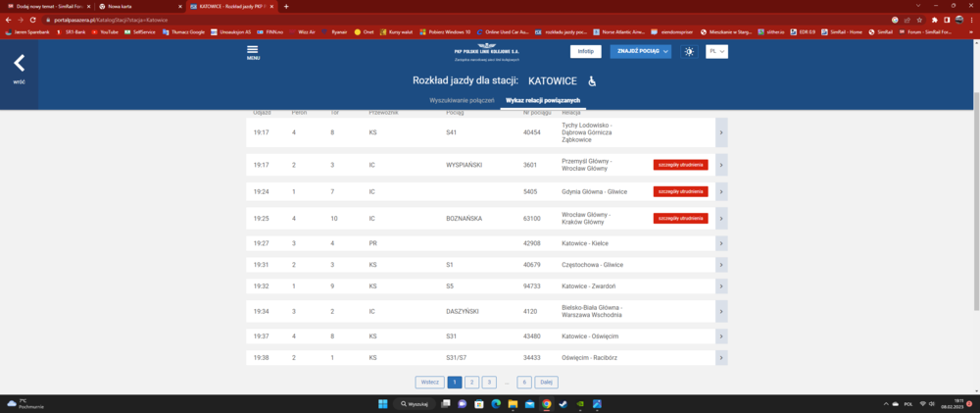This screenshot has height=413, width=980.
Task: Click the back arrow labeled wróć
Action: pyautogui.click(x=19, y=66)
